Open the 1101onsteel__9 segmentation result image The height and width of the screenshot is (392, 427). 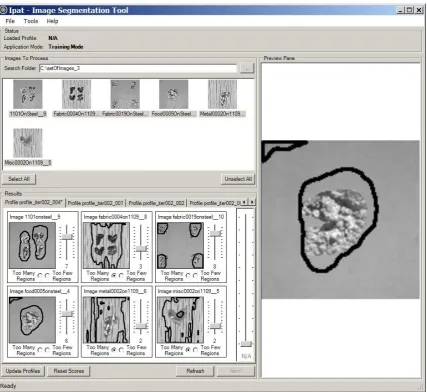(32, 245)
